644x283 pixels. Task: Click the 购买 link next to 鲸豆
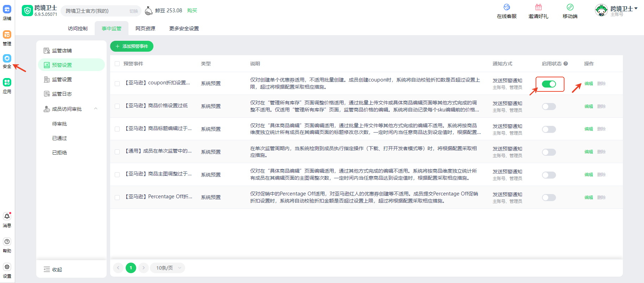pos(192,11)
